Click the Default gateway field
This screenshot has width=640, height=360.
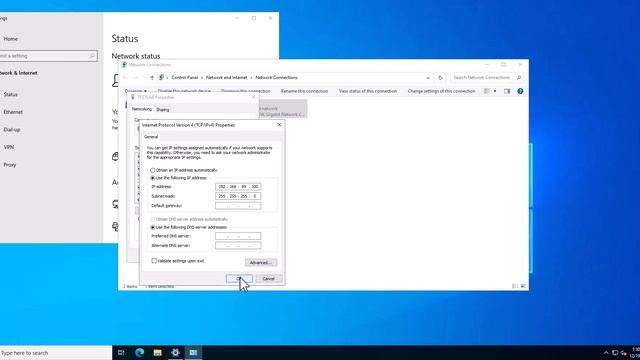pyautogui.click(x=238, y=206)
